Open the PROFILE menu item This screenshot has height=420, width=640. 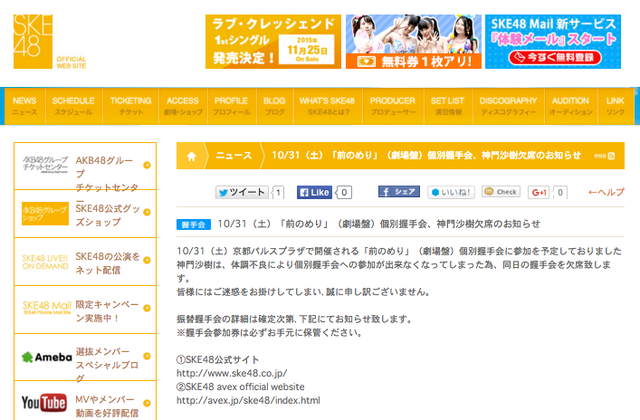coord(231,106)
